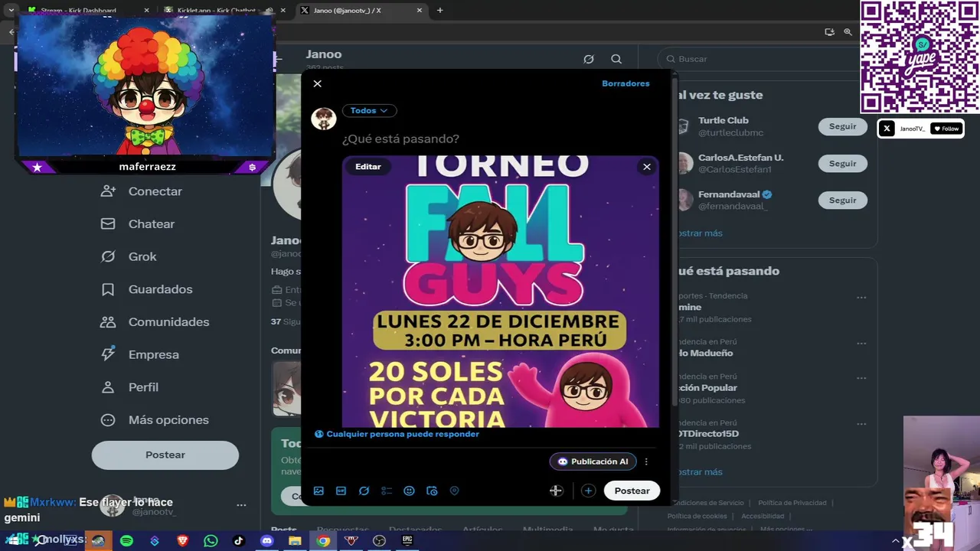980x551 pixels.
Task: Open Borradores drafts link
Action: click(x=626, y=83)
